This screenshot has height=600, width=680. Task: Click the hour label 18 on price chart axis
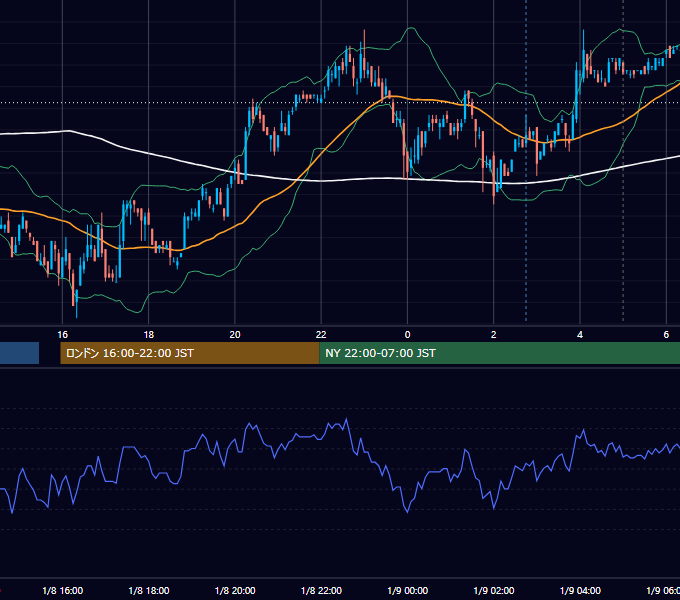tap(149, 335)
